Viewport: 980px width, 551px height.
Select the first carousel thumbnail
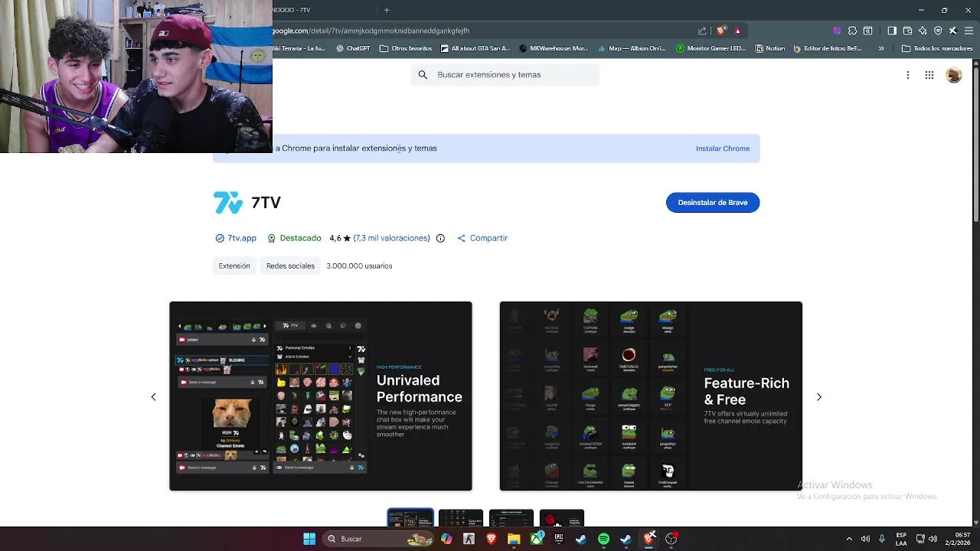coord(410,518)
